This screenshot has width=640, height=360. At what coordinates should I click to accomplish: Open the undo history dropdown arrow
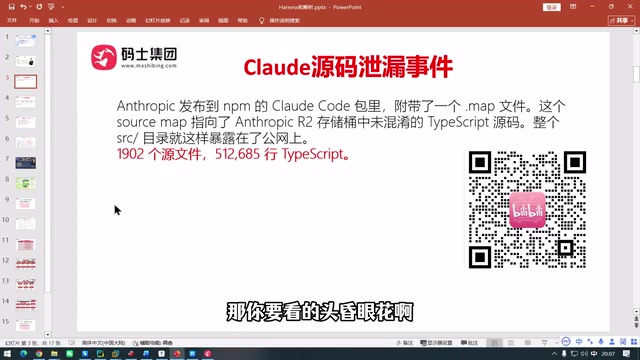pyautogui.click(x=30, y=7)
